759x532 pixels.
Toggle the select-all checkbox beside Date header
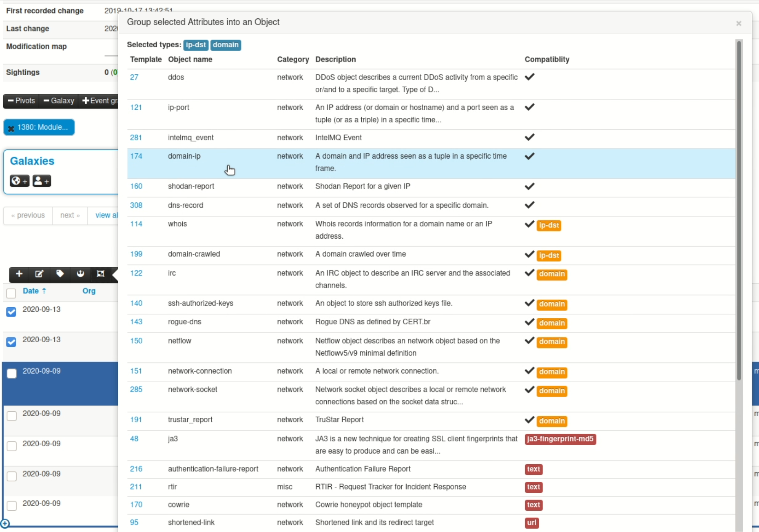coord(11,293)
